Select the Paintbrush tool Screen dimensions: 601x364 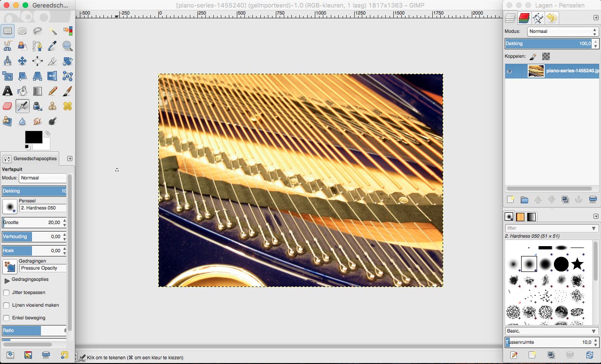click(x=68, y=91)
